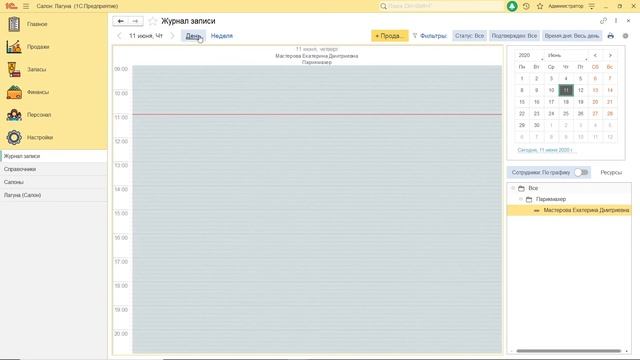Click horizontal scrollbar under employee tree
Viewport: 640px width, 360px height.
[x=568, y=351]
